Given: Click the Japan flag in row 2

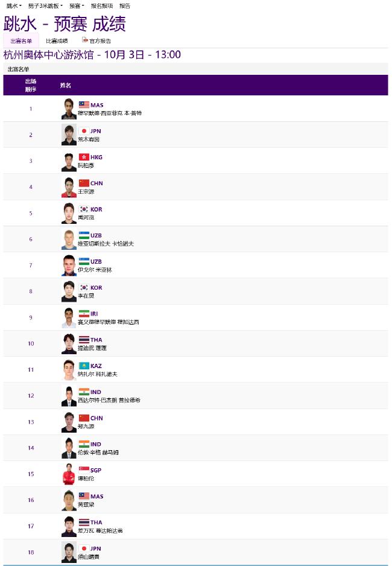Looking at the screenshot, I should click(x=84, y=131).
